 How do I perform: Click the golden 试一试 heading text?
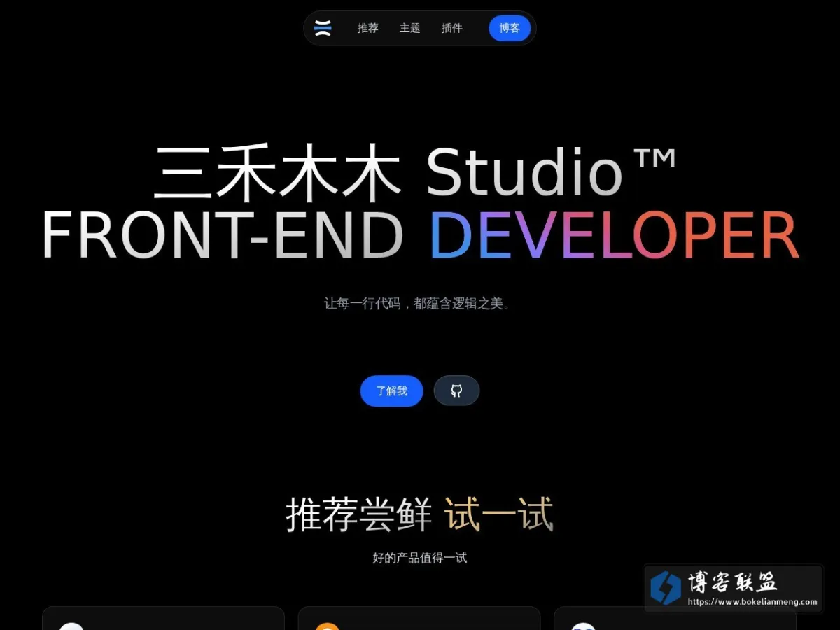pyautogui.click(x=499, y=515)
